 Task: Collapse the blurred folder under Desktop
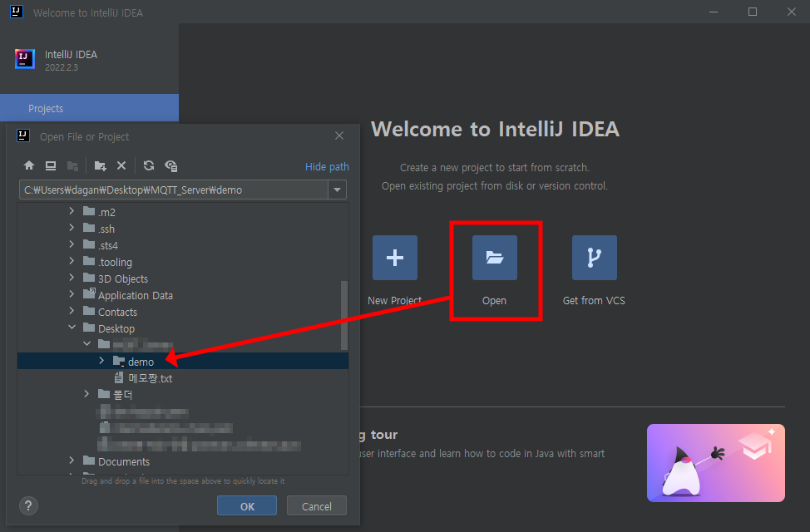pyautogui.click(x=86, y=343)
